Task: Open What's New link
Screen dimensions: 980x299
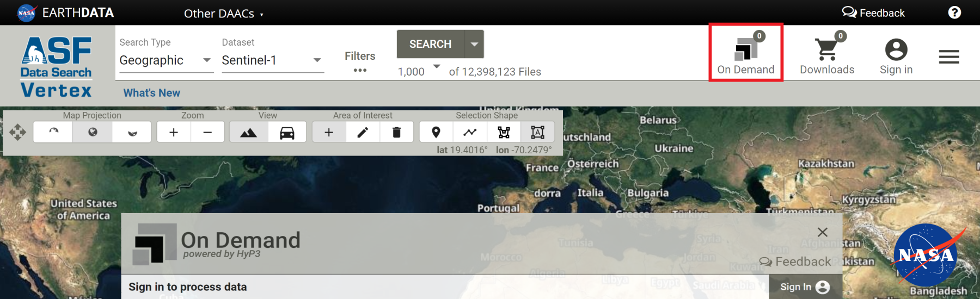Action: coord(152,93)
